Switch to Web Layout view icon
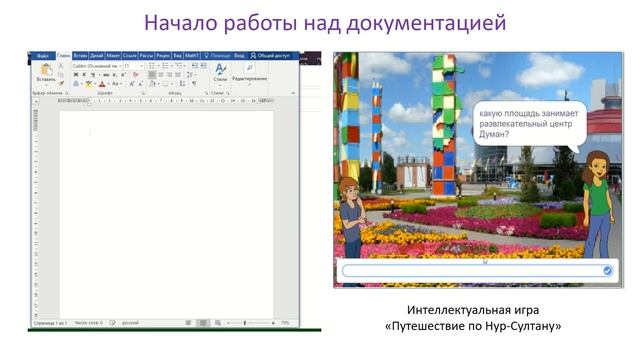 [218, 323]
